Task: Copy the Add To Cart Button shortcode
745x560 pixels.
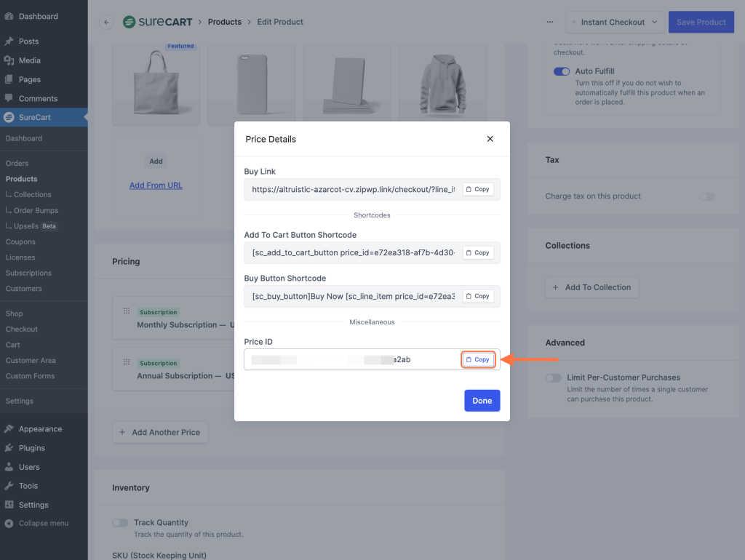Action: pos(478,252)
